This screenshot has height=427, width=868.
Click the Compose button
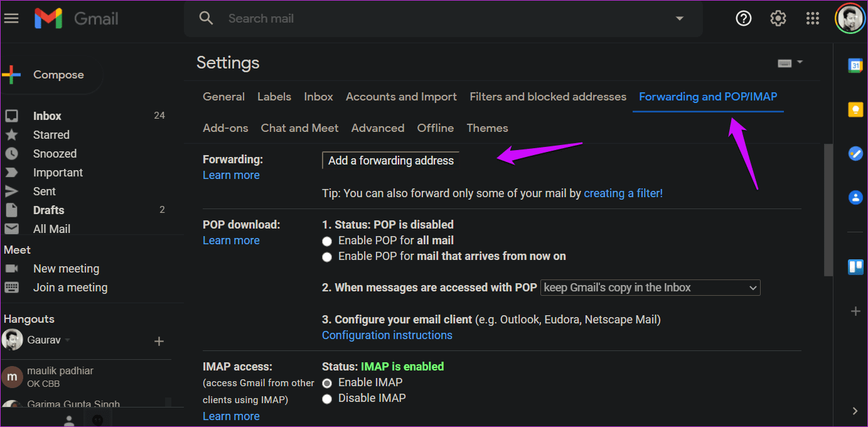coord(52,75)
